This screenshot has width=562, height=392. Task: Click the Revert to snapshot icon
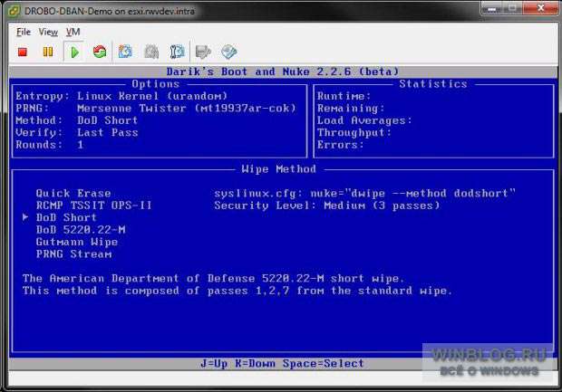(151, 52)
